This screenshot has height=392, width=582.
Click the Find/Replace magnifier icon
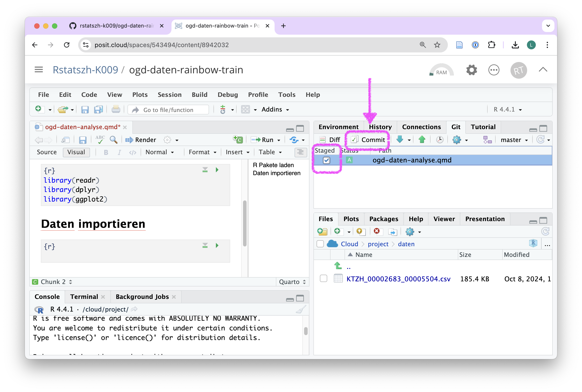pyautogui.click(x=114, y=140)
